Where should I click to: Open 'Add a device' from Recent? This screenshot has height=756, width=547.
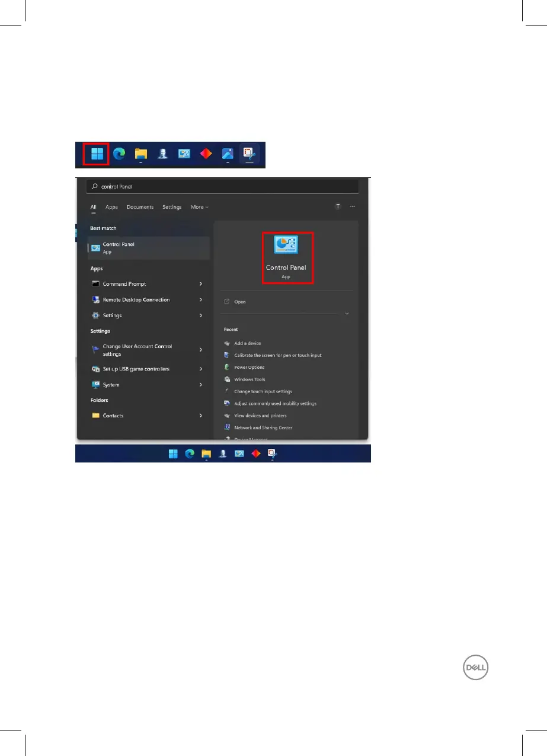[247, 343]
